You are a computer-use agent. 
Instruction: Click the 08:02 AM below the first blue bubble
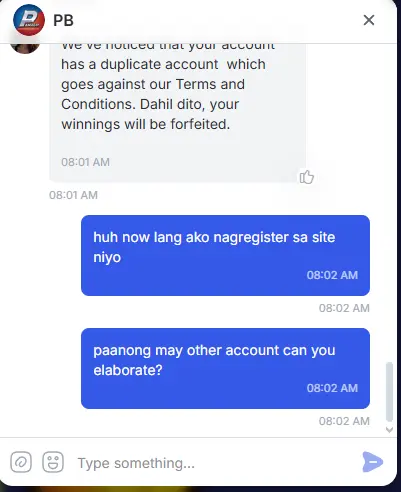(x=344, y=308)
